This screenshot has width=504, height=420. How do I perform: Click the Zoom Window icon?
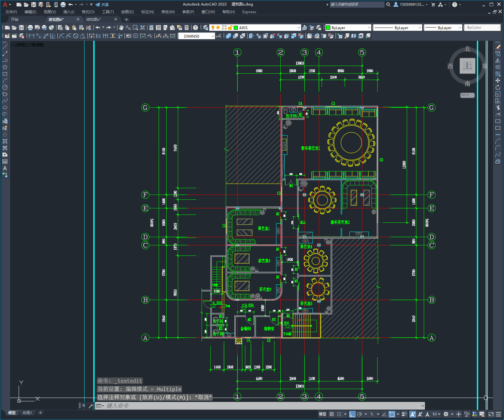pyautogui.click(x=135, y=28)
